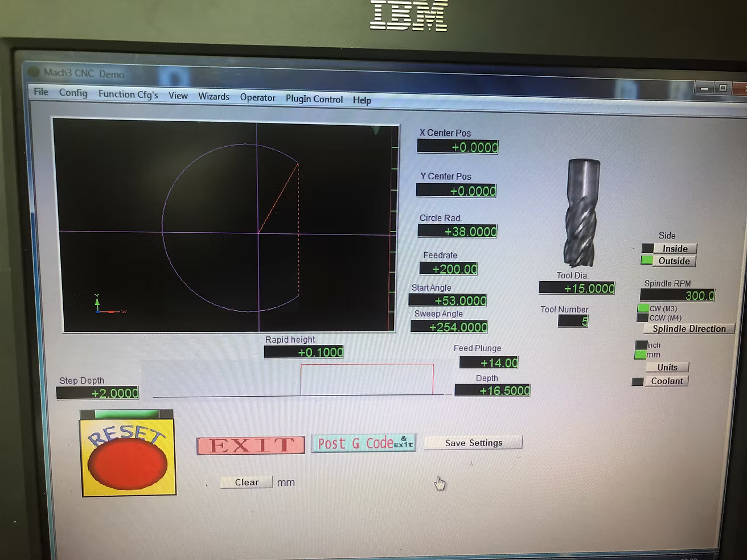Click the depth profile preview diagram
The width and height of the screenshot is (747, 560).
pos(296,379)
